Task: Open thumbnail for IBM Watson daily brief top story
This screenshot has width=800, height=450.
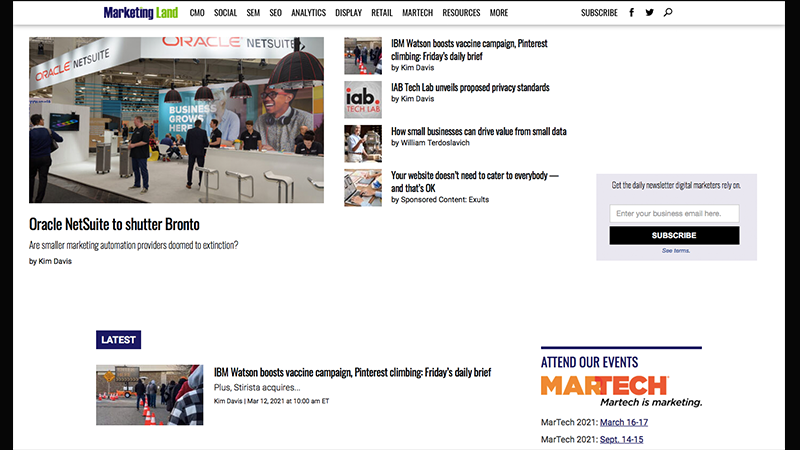Action: [x=363, y=56]
